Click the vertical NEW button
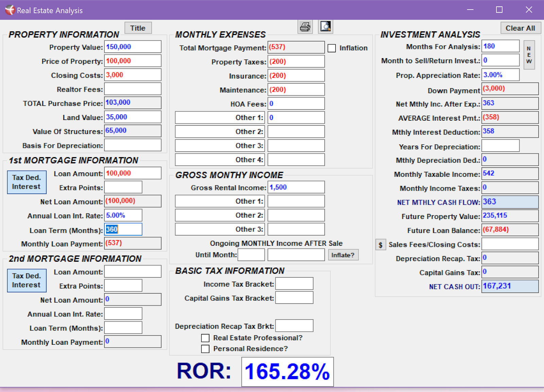 tap(529, 55)
